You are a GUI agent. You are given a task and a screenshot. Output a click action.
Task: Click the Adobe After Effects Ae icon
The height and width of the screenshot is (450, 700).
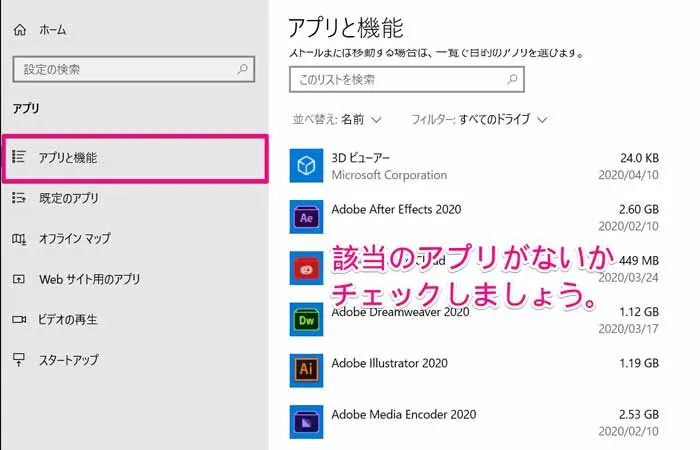coord(306,217)
